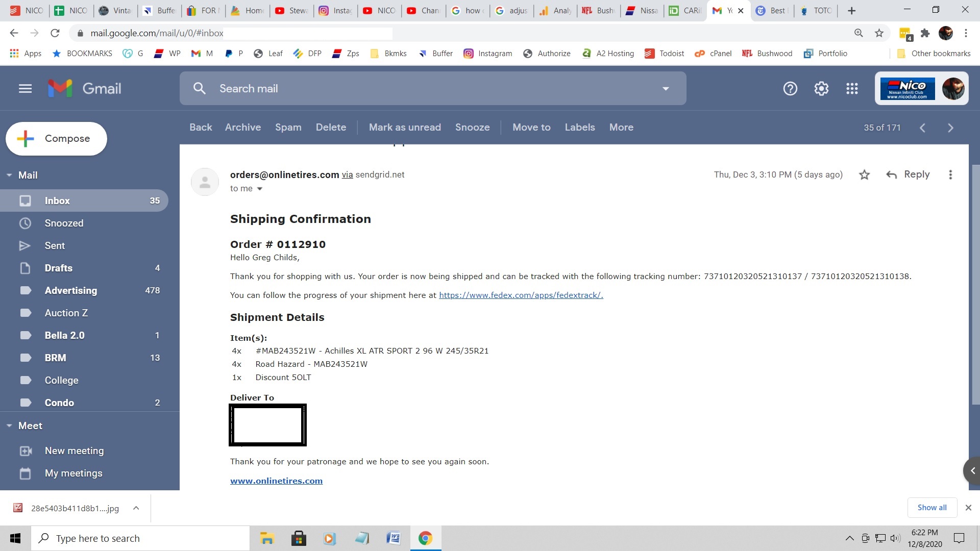Click the Gmail logo
The width and height of the screenshot is (980, 551).
click(x=85, y=89)
